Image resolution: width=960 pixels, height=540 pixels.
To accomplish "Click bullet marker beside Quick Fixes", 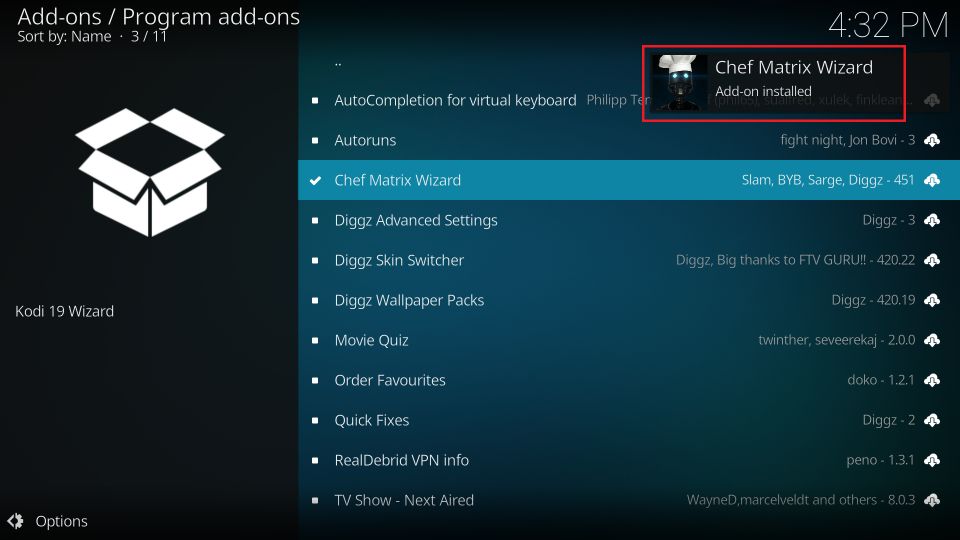I will point(315,420).
